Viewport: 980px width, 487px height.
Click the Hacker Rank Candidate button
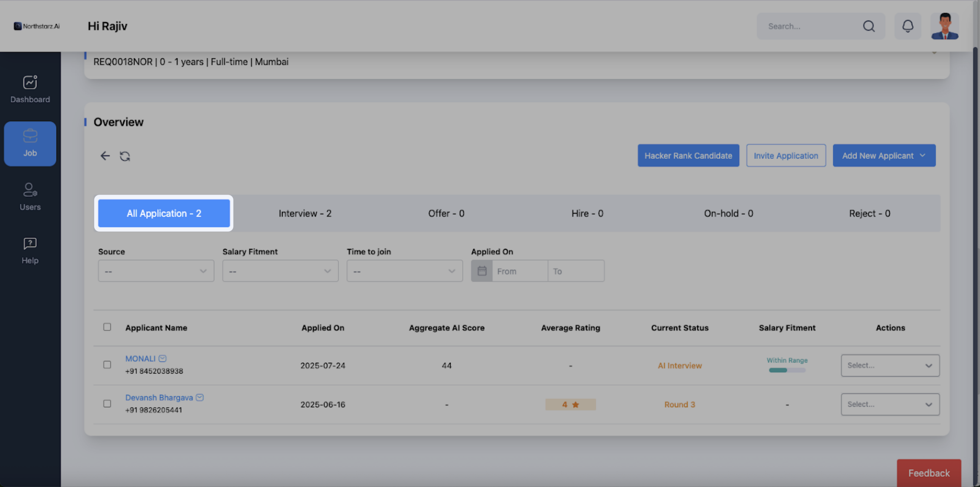688,155
